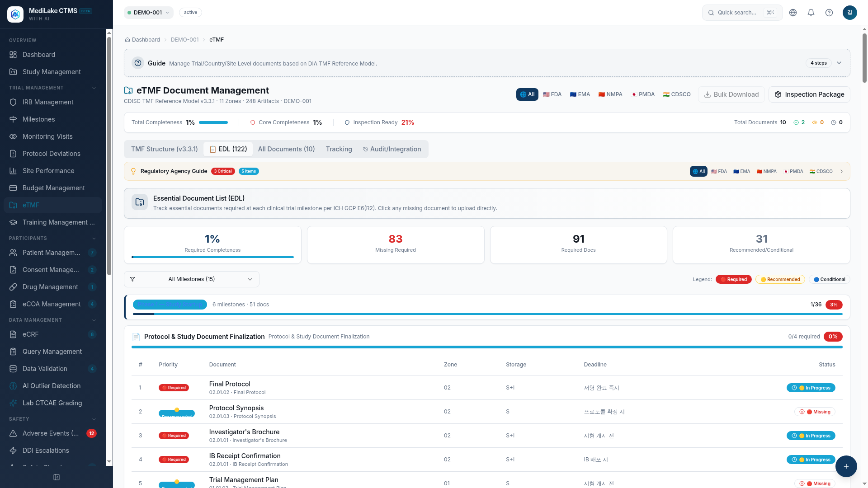
Task: Open the help question mark icon
Action: pyautogui.click(x=829, y=13)
